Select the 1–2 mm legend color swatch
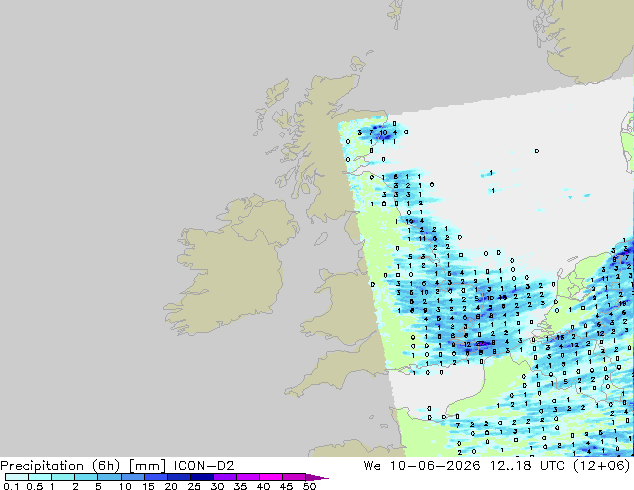Image resolution: width=634 pixels, height=490 pixels. 63,477
